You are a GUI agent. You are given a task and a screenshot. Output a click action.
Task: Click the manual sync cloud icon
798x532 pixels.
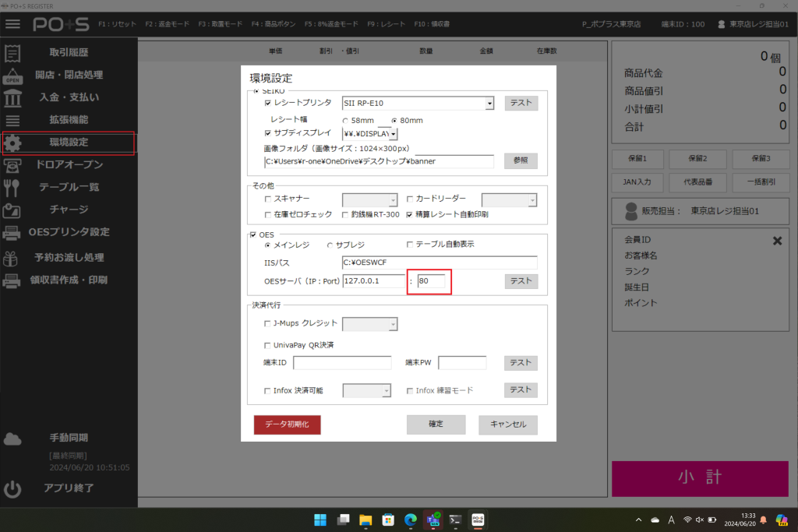click(12, 439)
